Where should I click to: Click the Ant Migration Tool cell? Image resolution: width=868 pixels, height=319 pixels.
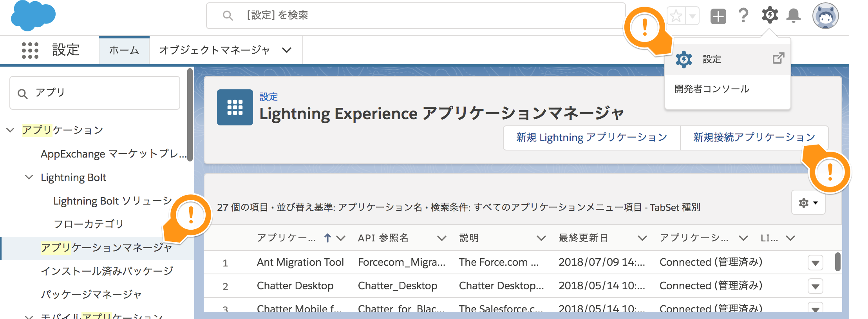pos(300,262)
